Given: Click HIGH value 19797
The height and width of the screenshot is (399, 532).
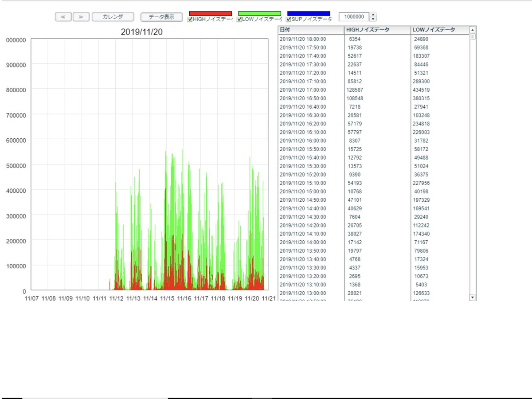Looking at the screenshot, I should [355, 250].
